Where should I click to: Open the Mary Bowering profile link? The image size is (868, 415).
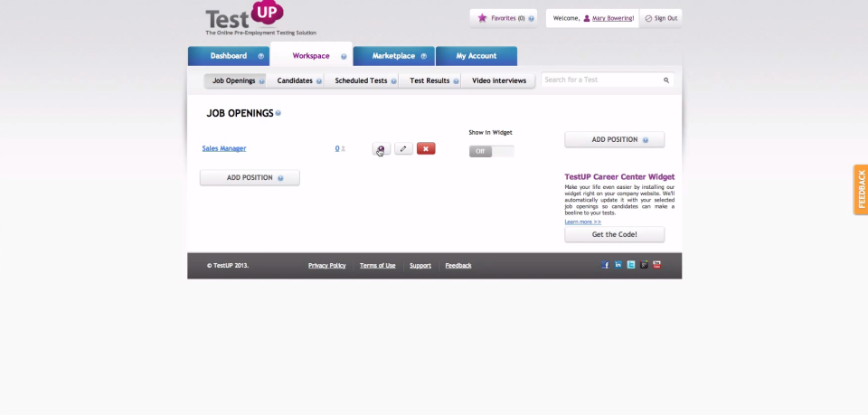click(613, 18)
